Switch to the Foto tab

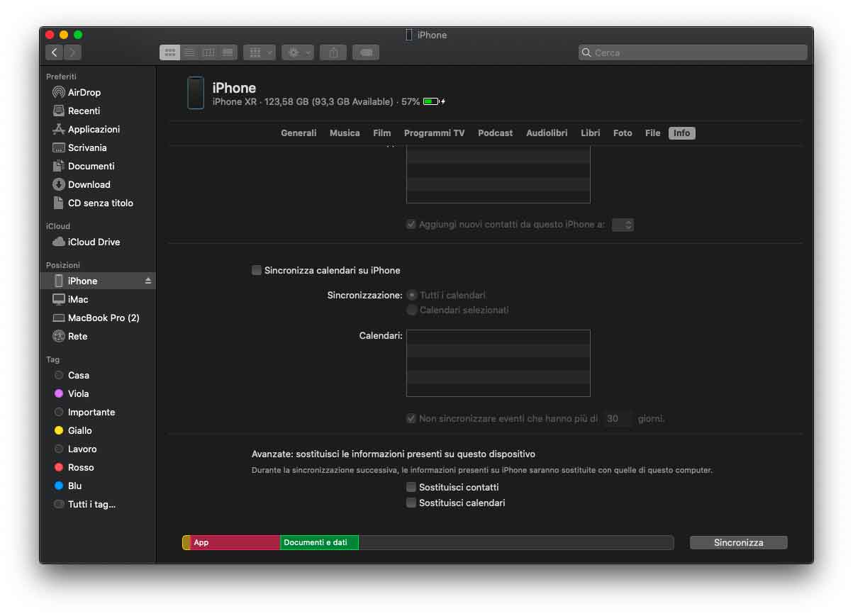pos(623,133)
